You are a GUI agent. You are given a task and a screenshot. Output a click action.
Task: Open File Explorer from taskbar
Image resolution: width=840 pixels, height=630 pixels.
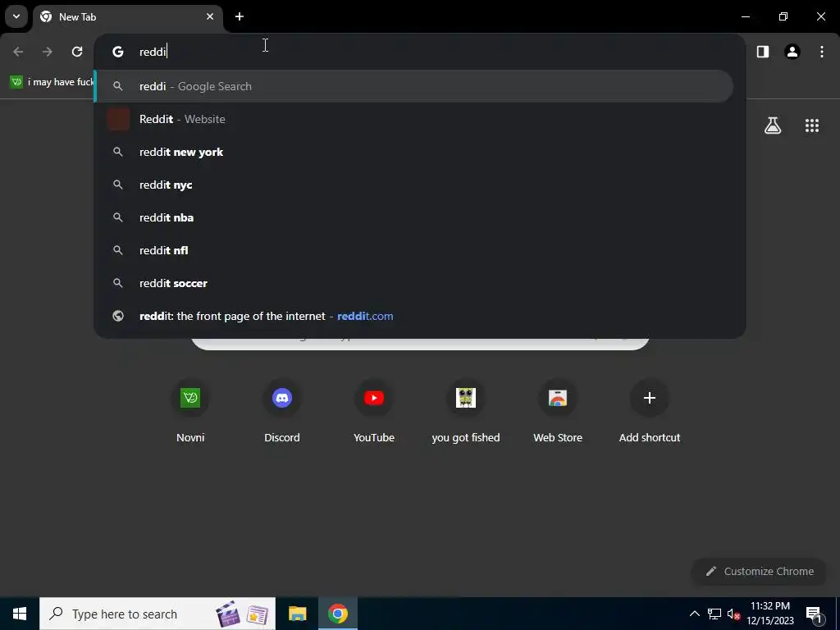tap(297, 614)
